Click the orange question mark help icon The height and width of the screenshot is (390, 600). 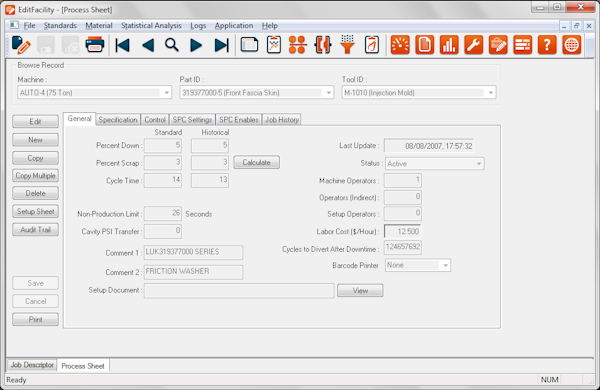547,45
